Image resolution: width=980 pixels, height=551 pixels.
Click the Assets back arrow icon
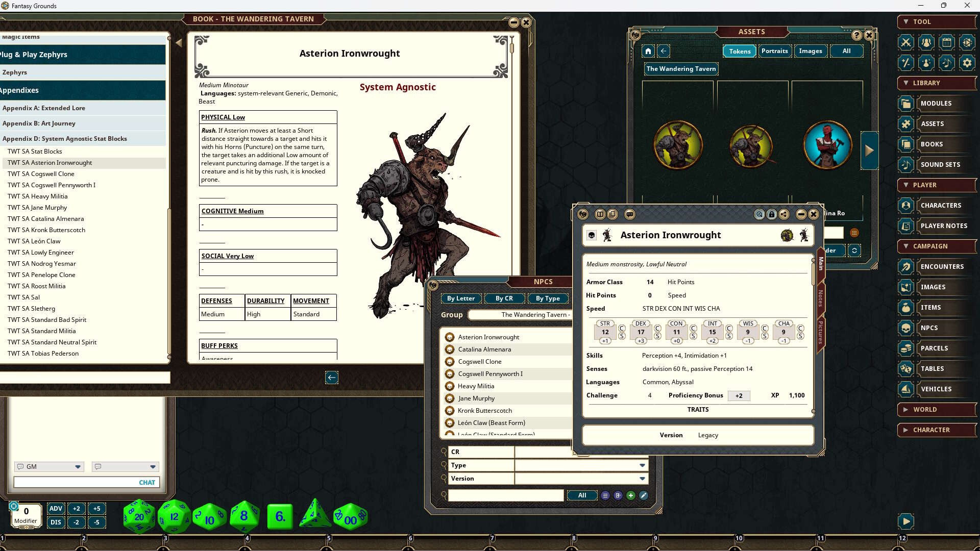664,51
